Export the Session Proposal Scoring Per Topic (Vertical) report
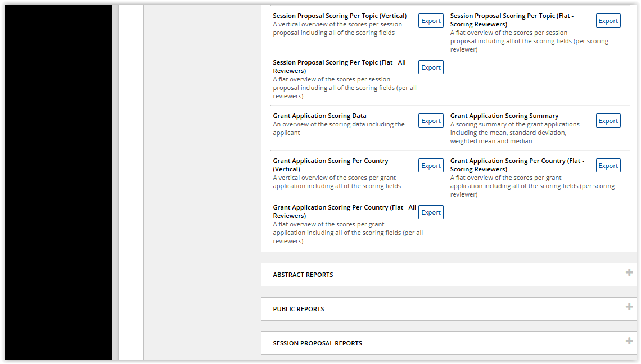 pyautogui.click(x=431, y=20)
